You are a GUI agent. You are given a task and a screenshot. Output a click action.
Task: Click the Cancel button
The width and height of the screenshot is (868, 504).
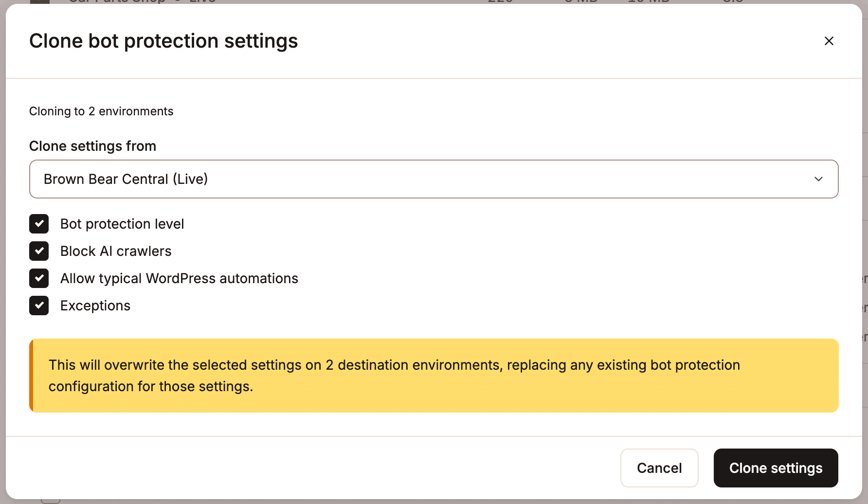(x=659, y=468)
